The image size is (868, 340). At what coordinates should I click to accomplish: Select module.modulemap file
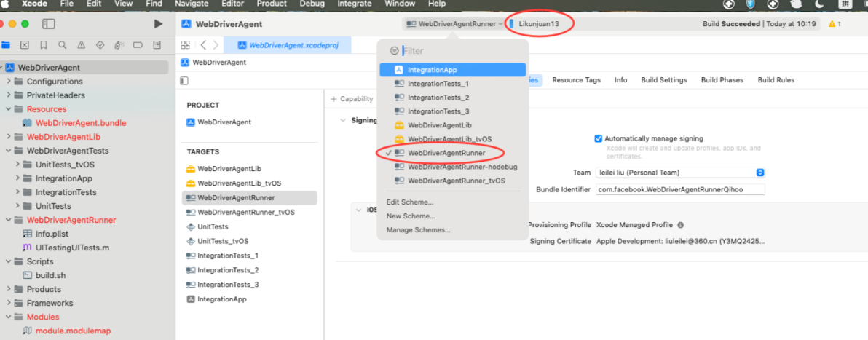pyautogui.click(x=73, y=331)
